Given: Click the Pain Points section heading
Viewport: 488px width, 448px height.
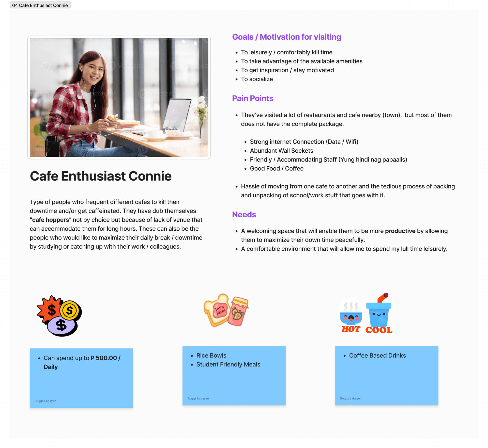Looking at the screenshot, I should (x=252, y=98).
